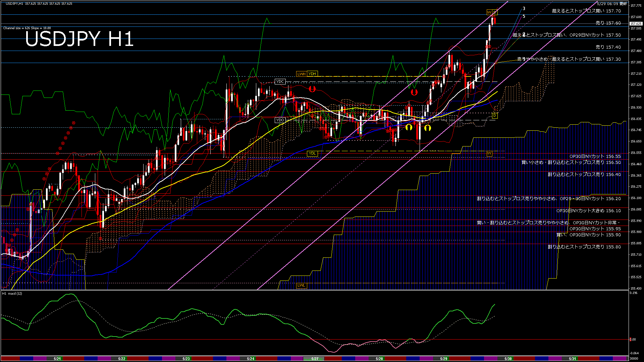Click the '5/29 06:09 更新' update timestamp
Screen dimensions: 644x362
click(612, 4)
